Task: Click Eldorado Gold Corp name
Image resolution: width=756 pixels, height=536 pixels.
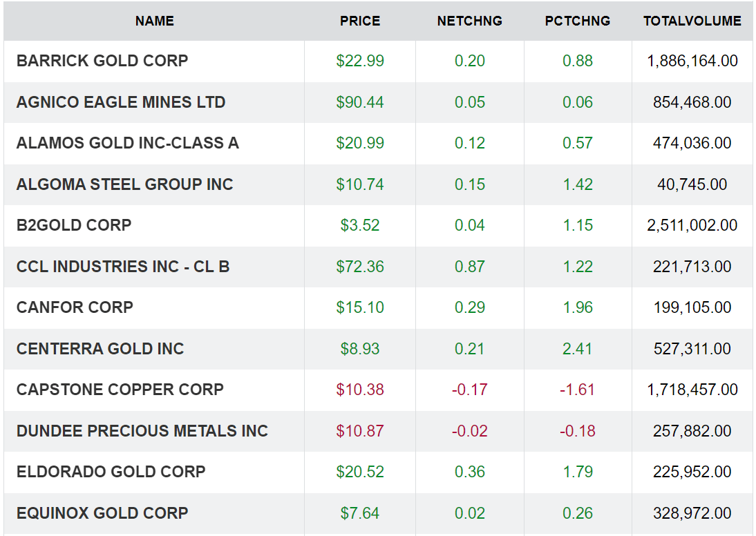Action: 111,472
